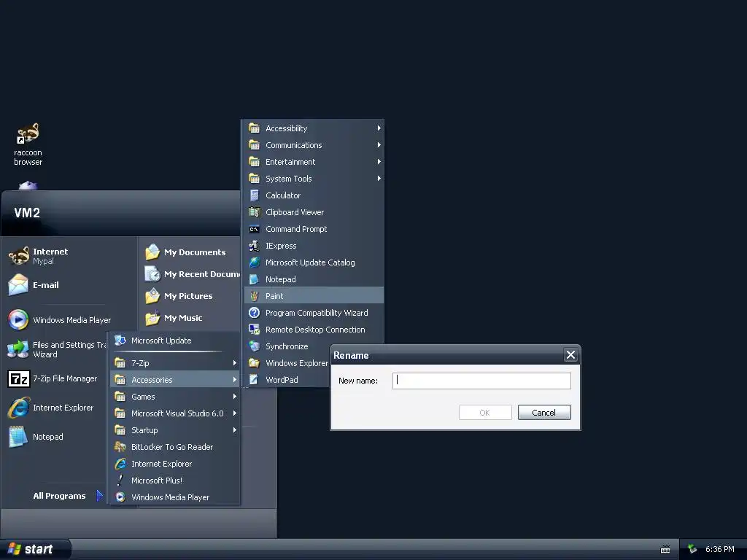This screenshot has width=747, height=560.
Task: Click the Paint icon in Accessories
Action: [x=255, y=296]
